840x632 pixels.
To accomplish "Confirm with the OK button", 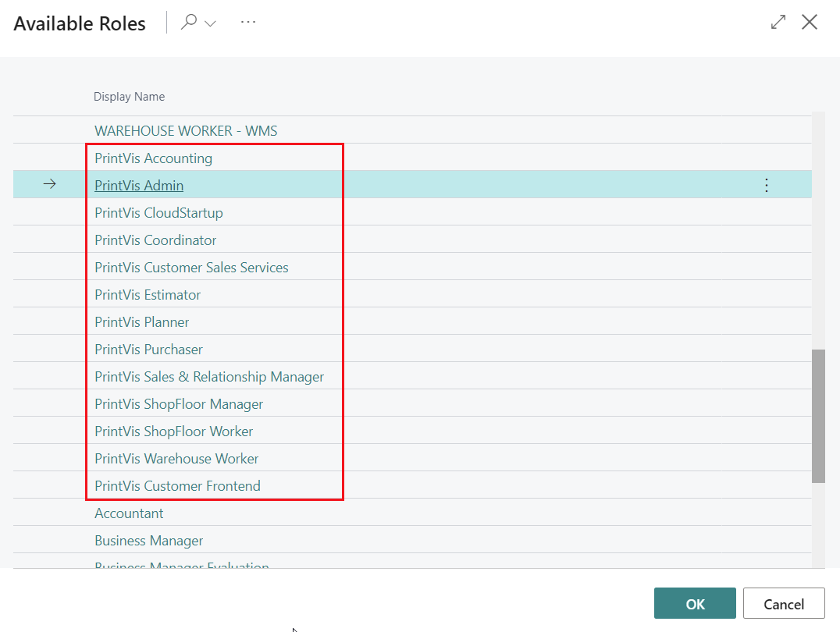I will pyautogui.click(x=694, y=603).
